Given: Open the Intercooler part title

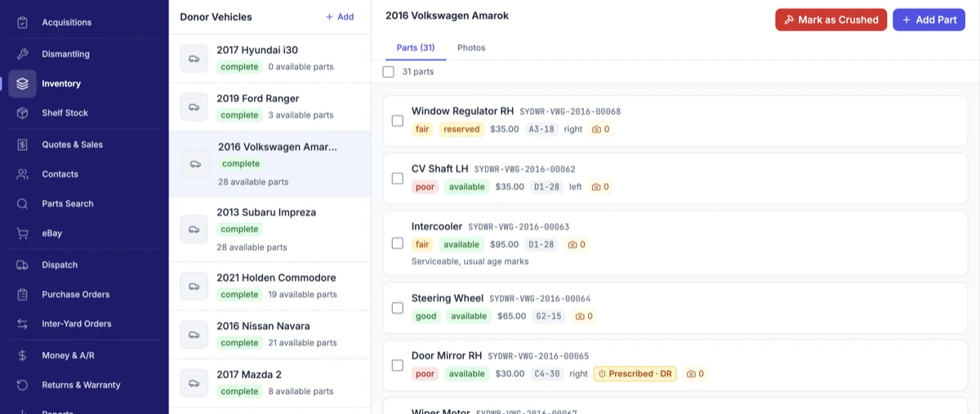Looking at the screenshot, I should coord(437,226).
